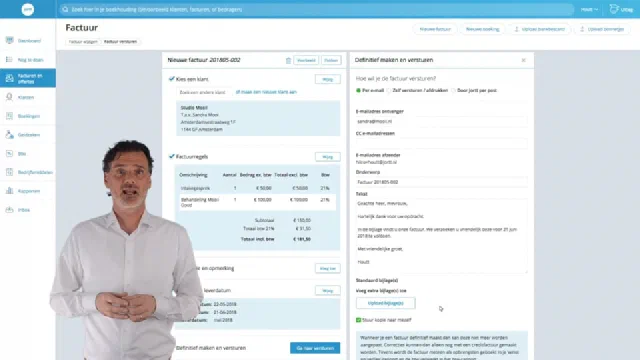Follow the 'of maak een nieuwe klant aan' link
The height and width of the screenshot is (360, 640).
[266, 92]
